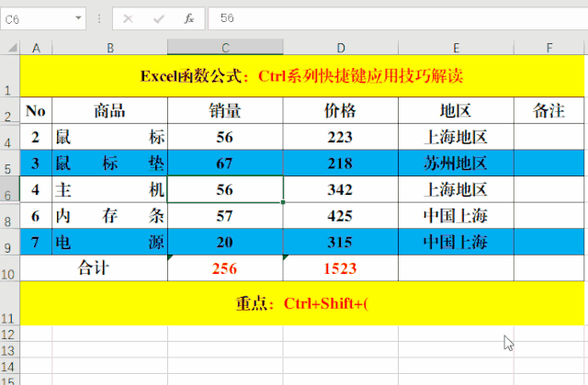
Task: Click the '苏州地区' cell
Action: pyautogui.click(x=456, y=163)
